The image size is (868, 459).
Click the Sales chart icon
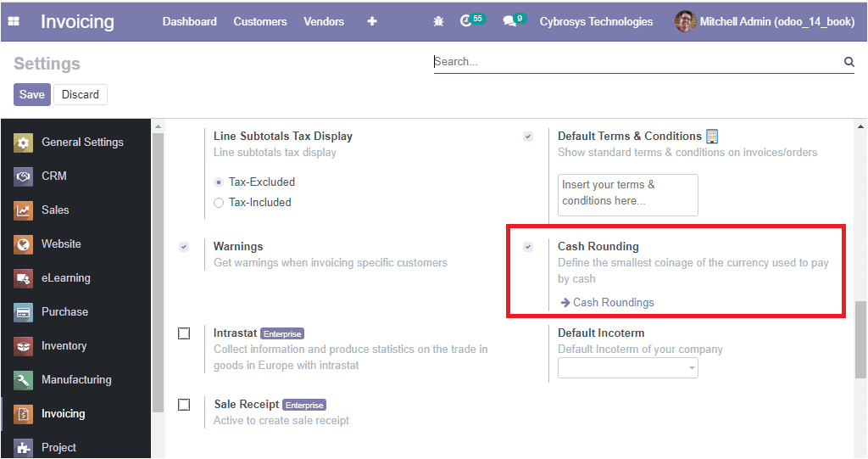coord(23,210)
